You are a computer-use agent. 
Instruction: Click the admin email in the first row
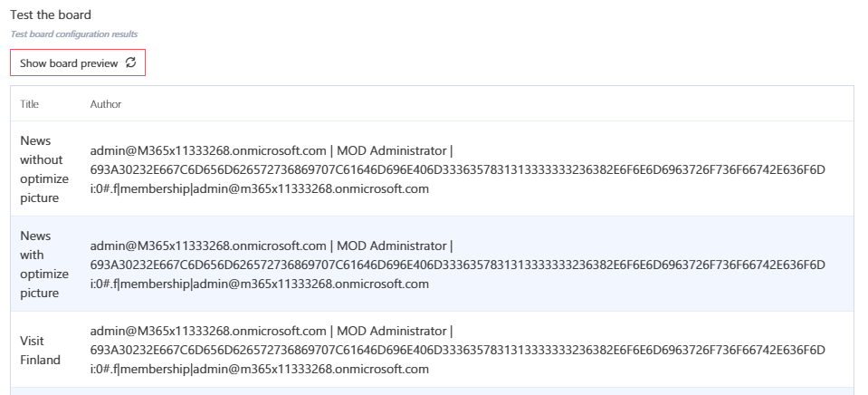[x=207, y=149]
